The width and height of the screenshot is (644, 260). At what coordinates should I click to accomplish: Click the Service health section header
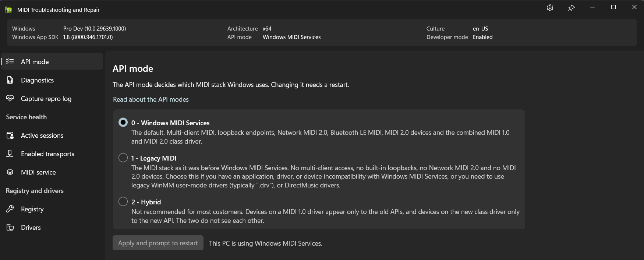tap(26, 117)
